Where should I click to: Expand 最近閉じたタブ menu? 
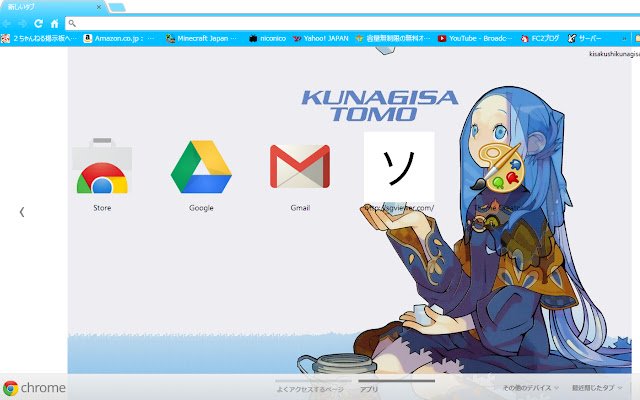(x=597, y=388)
